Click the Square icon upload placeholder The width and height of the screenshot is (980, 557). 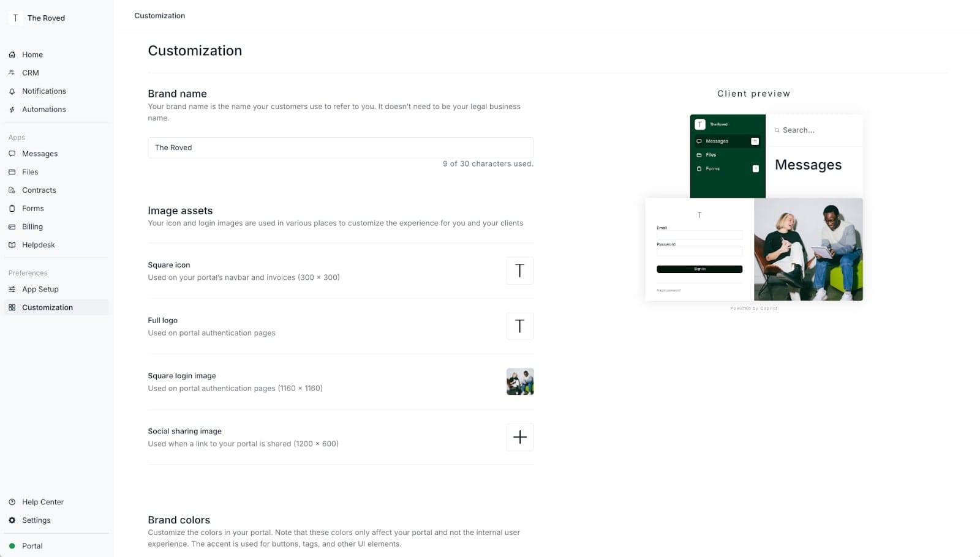coord(519,271)
